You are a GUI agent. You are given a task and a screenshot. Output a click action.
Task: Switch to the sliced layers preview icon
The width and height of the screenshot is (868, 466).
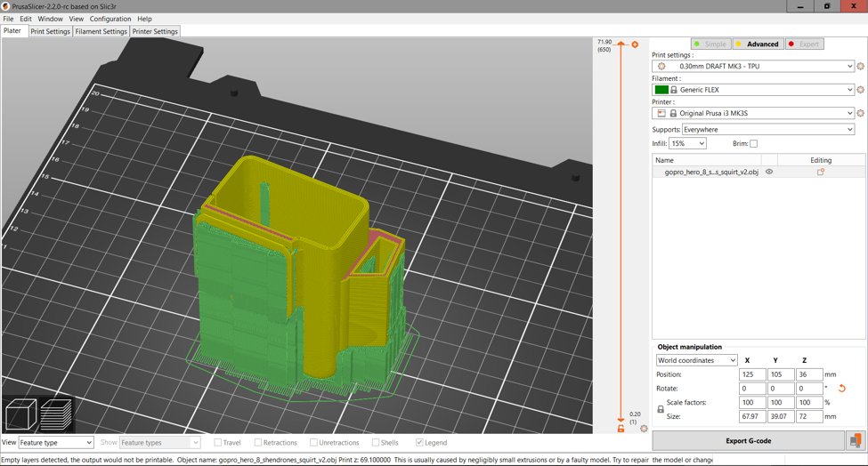point(56,414)
